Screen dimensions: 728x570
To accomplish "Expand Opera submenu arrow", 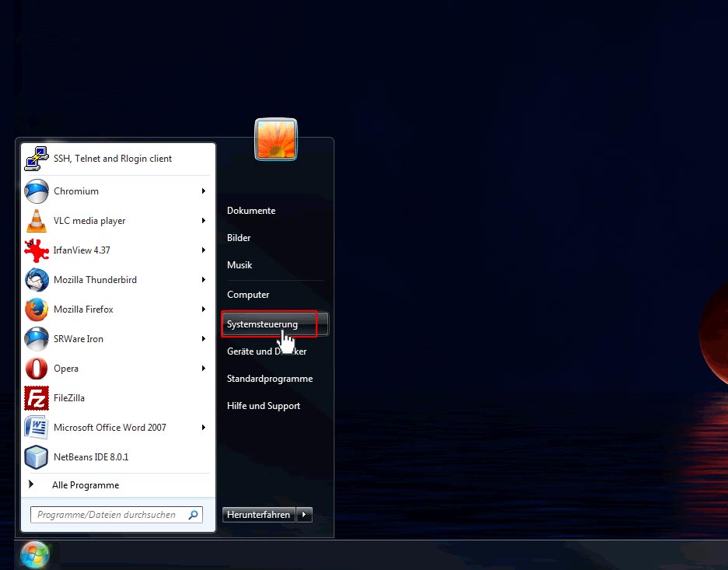I will coord(203,369).
